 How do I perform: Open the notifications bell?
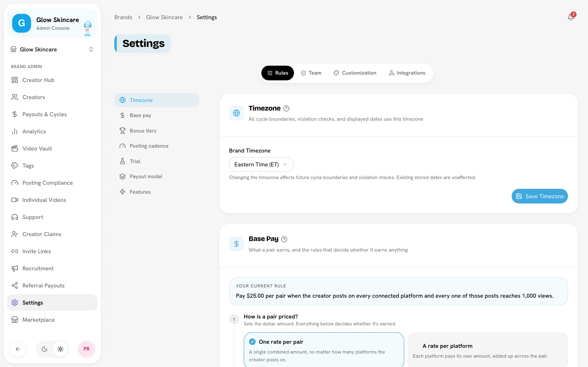coord(571,17)
